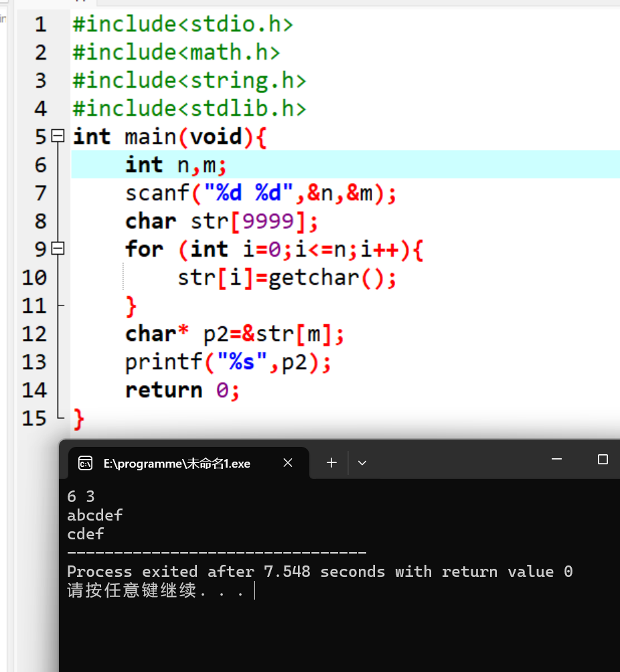This screenshot has height=672, width=620.
Task: Click terminal line 'abcdef'
Action: [x=94, y=515]
